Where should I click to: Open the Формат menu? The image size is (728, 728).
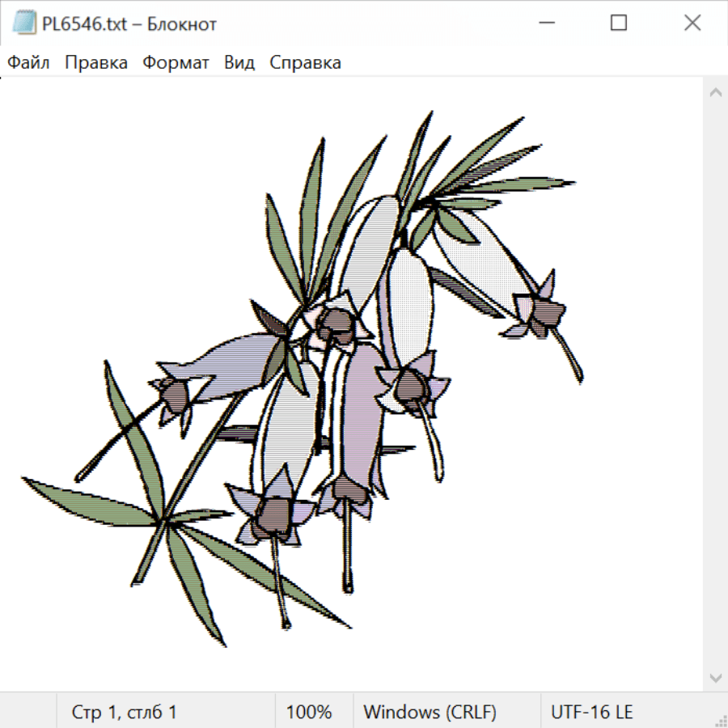176,63
